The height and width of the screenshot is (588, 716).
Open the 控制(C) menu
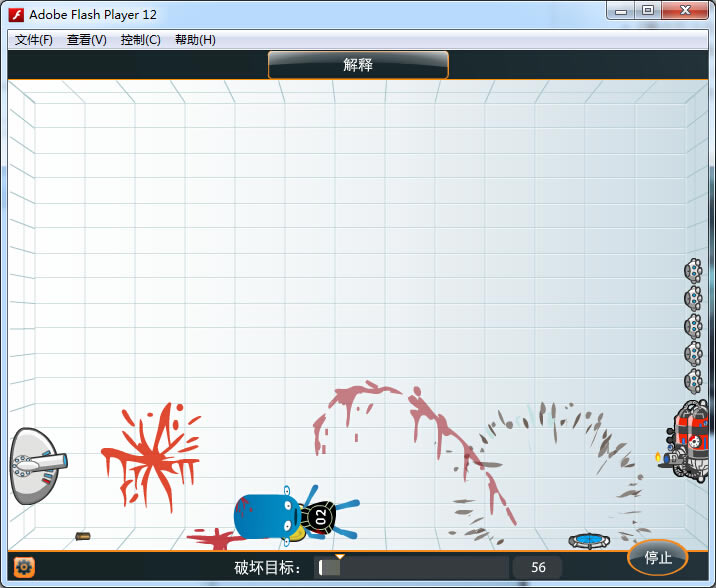coord(140,40)
